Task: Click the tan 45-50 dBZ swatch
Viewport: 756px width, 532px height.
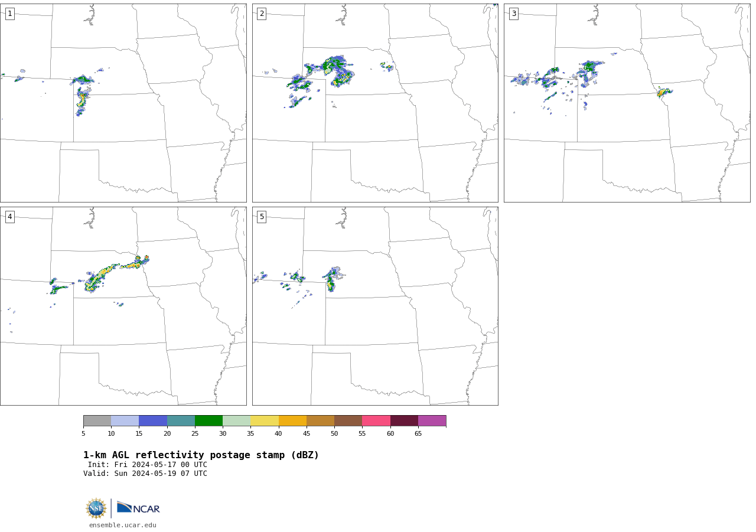Action: (320, 421)
